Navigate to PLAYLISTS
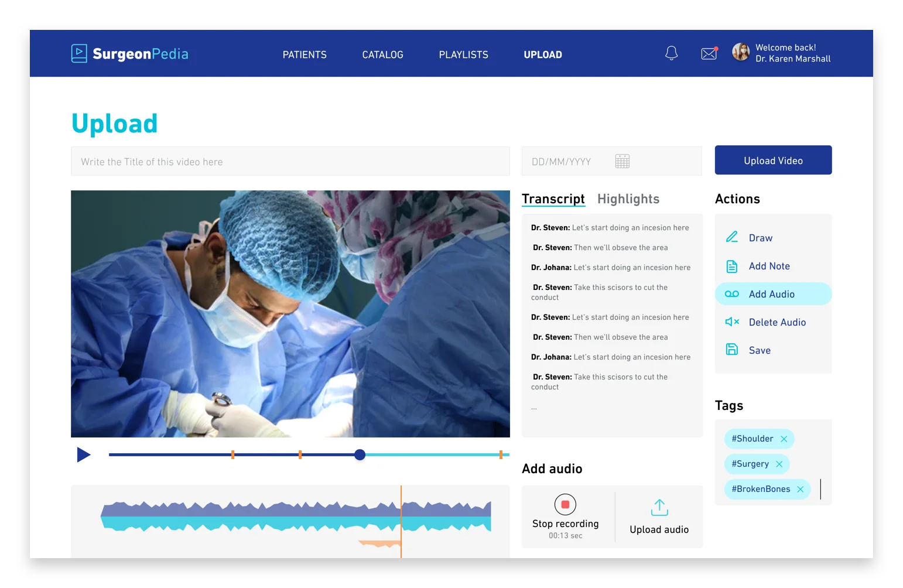 463,54
